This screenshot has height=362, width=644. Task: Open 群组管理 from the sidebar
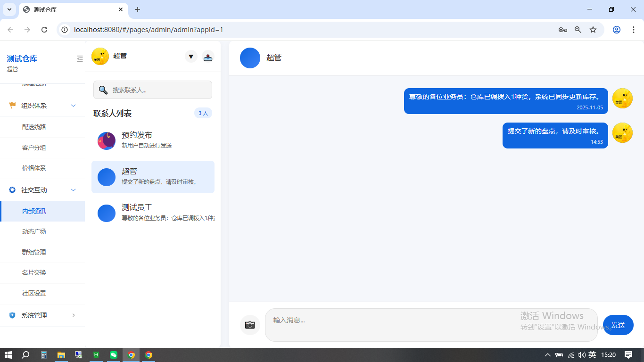33,252
